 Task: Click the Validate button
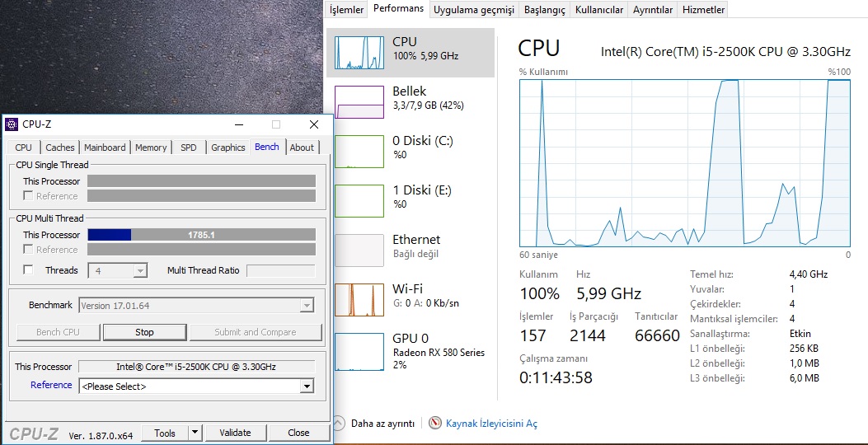[235, 433]
